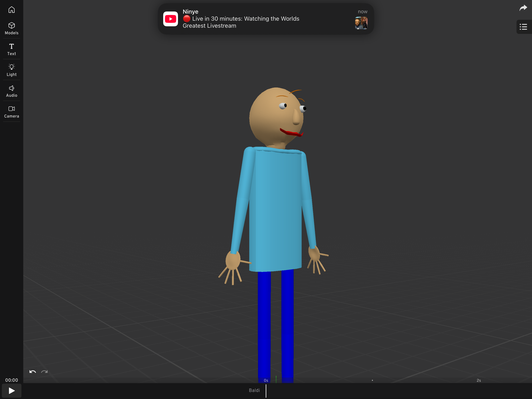Viewport: 532px width, 399px height.
Task: Select the Baldi timeline track
Action: click(254, 390)
